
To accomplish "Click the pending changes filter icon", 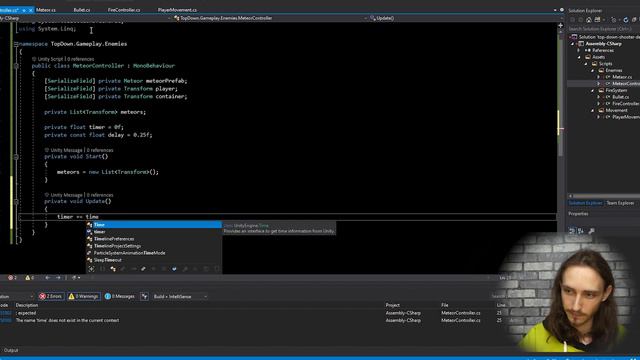I will (x=614, y=20).
